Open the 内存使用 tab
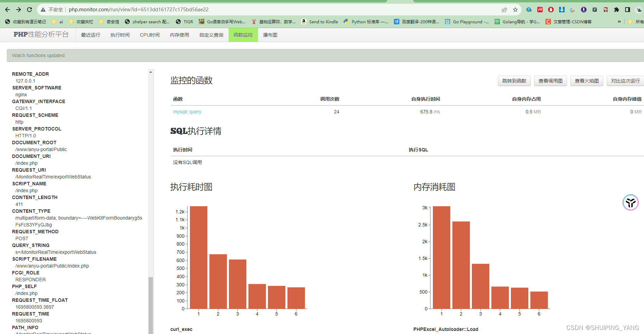The width and height of the screenshot is (644, 334). coord(180,35)
